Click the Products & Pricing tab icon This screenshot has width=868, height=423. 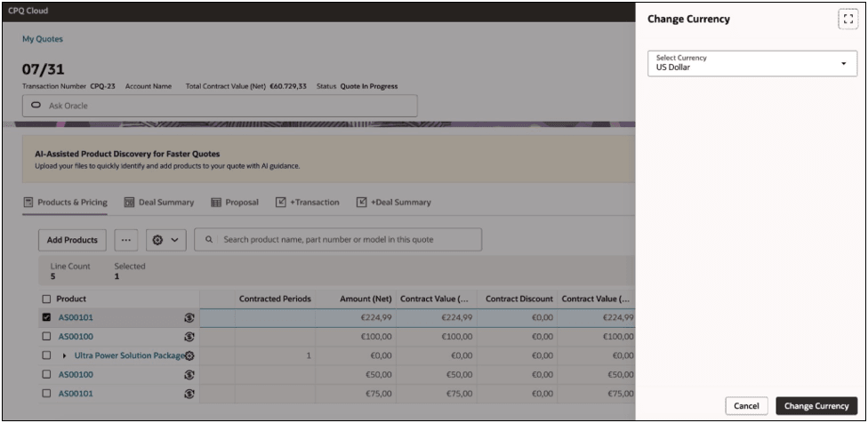(x=28, y=203)
